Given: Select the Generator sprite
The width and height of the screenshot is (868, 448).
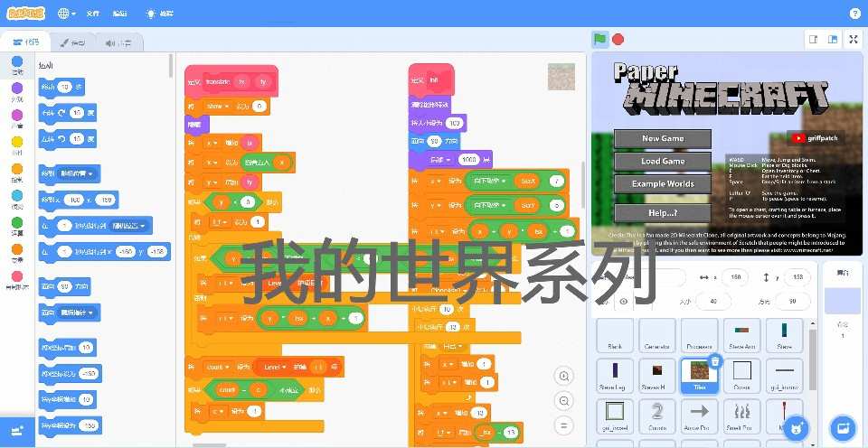Looking at the screenshot, I should pos(656,336).
